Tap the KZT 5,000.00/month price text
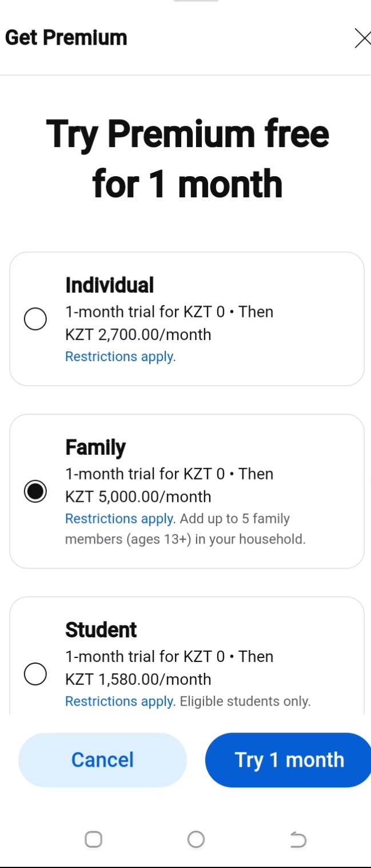This screenshot has height=868, width=371. pyautogui.click(x=138, y=497)
